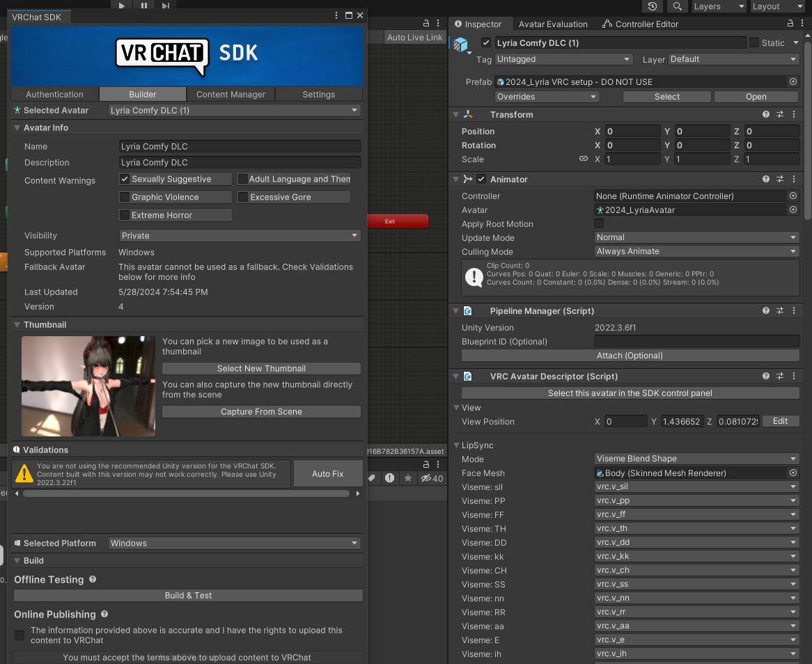Switch to the SDK Settings tab
Viewport: 812px width, 664px height.
coord(318,94)
